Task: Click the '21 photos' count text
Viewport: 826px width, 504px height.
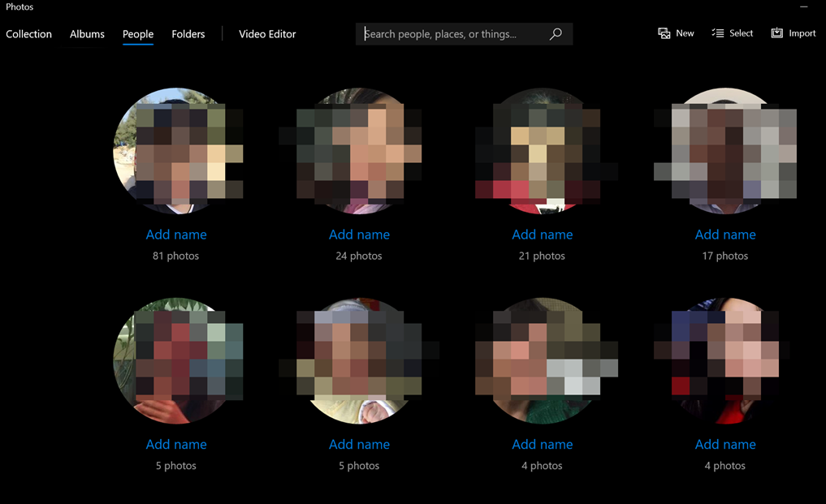Action: pyautogui.click(x=542, y=256)
